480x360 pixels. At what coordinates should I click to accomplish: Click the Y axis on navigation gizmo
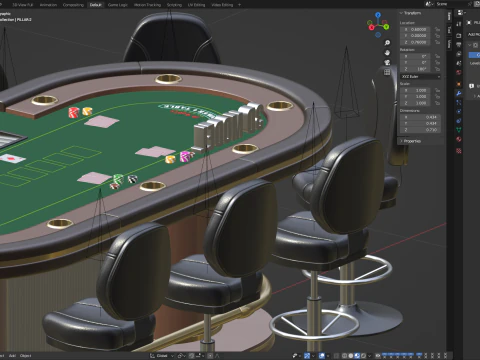tap(386, 27)
